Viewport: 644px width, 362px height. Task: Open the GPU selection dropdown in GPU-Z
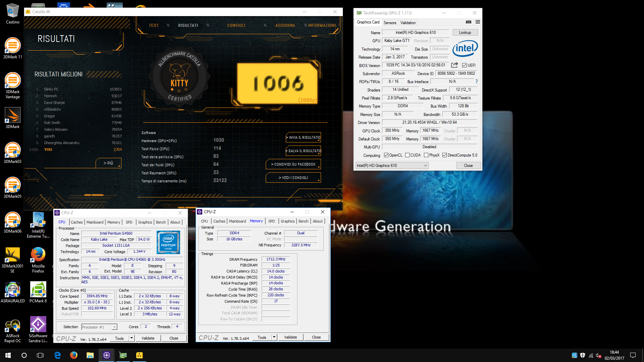point(392,166)
